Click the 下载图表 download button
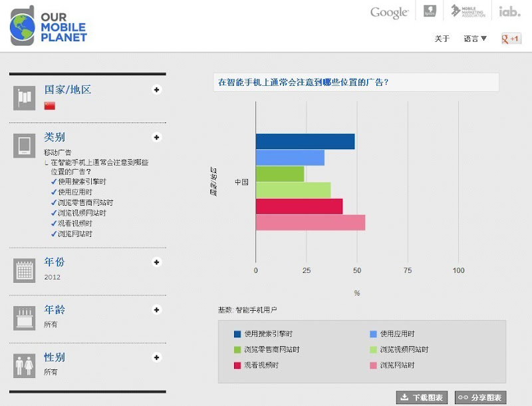The image size is (532, 406). tap(422, 397)
